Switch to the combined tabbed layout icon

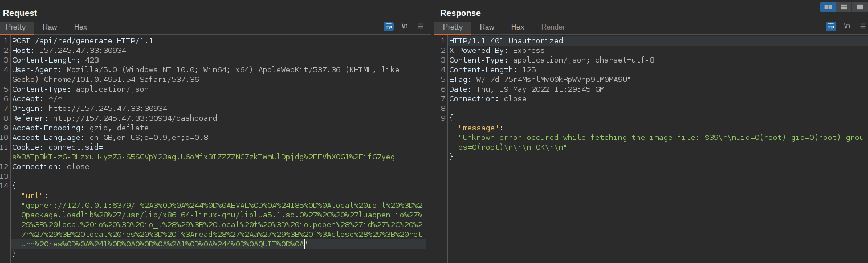[x=859, y=7]
